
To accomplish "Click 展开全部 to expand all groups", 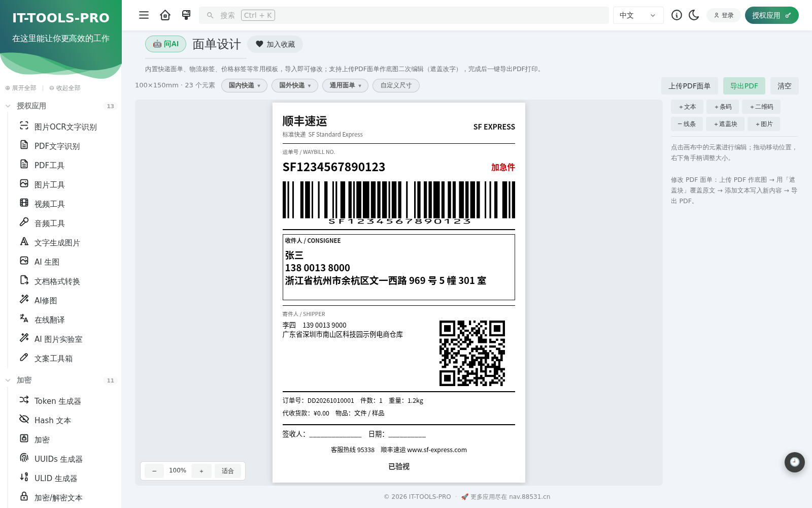I will click(x=21, y=88).
